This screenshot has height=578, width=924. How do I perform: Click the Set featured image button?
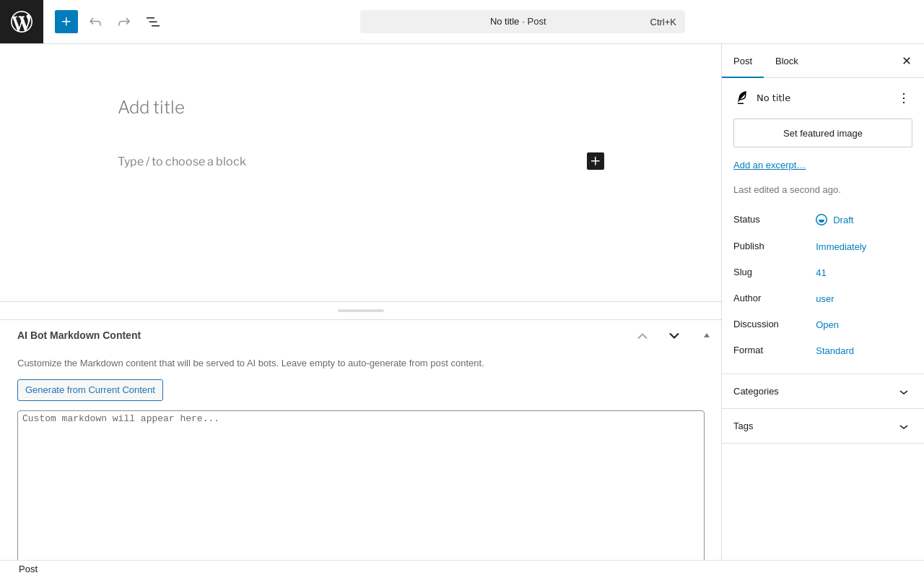(823, 133)
